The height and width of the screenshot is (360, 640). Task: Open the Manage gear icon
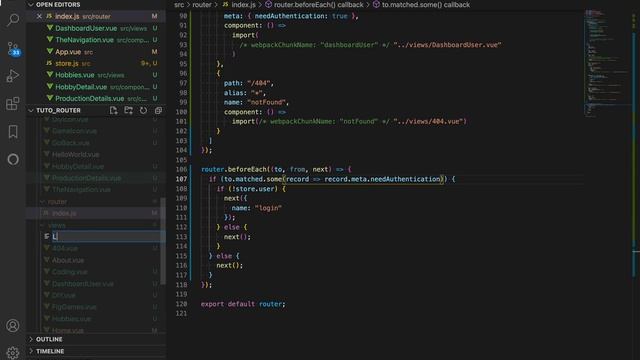coord(13,353)
